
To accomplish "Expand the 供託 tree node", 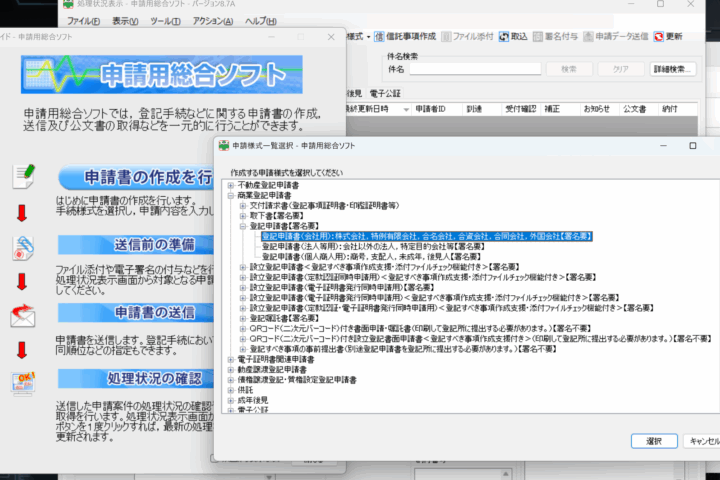I will [231, 390].
